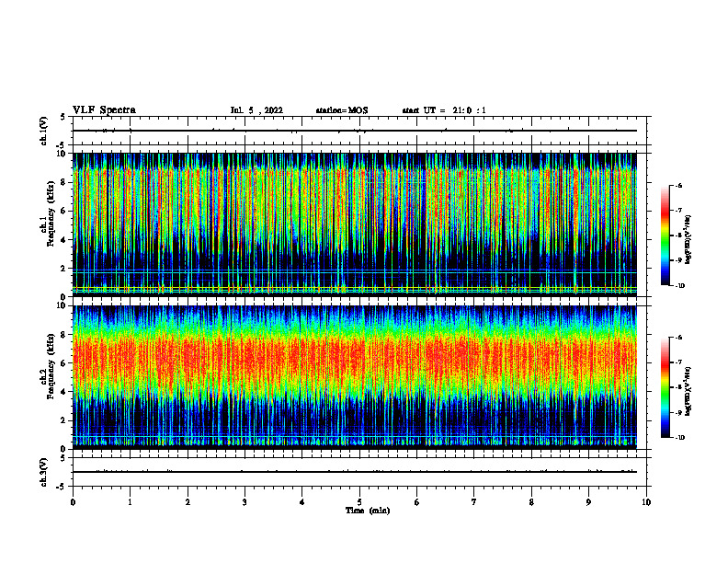Click the "4" kHz tick of ch.2 panel
The height and width of the screenshot is (563, 728).
click(x=65, y=392)
